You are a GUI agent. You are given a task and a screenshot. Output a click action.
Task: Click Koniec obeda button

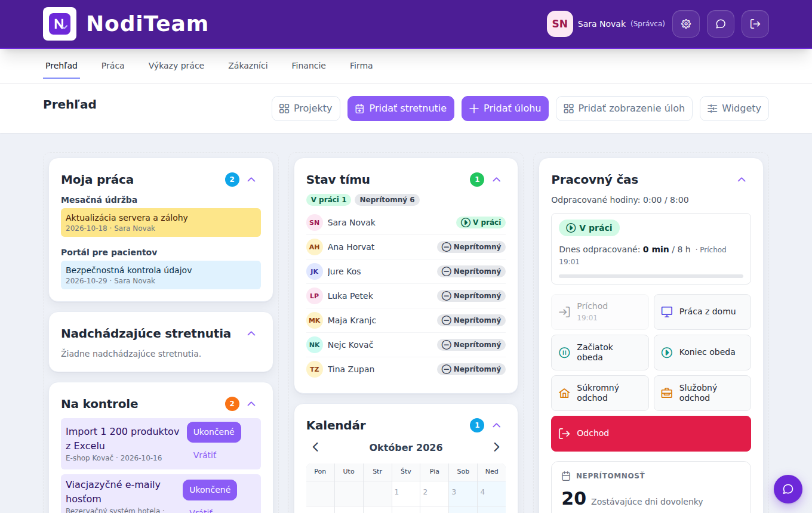coord(702,352)
